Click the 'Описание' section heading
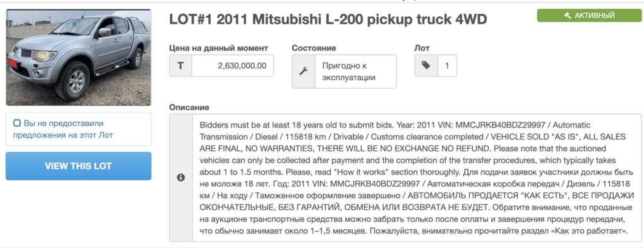This screenshot has height=248, width=644. click(189, 107)
